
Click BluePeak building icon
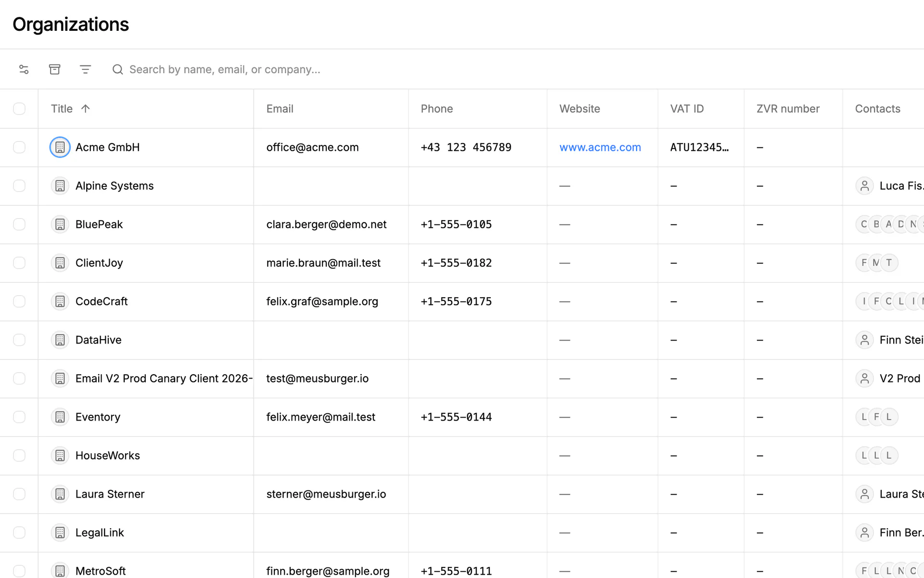pos(60,224)
